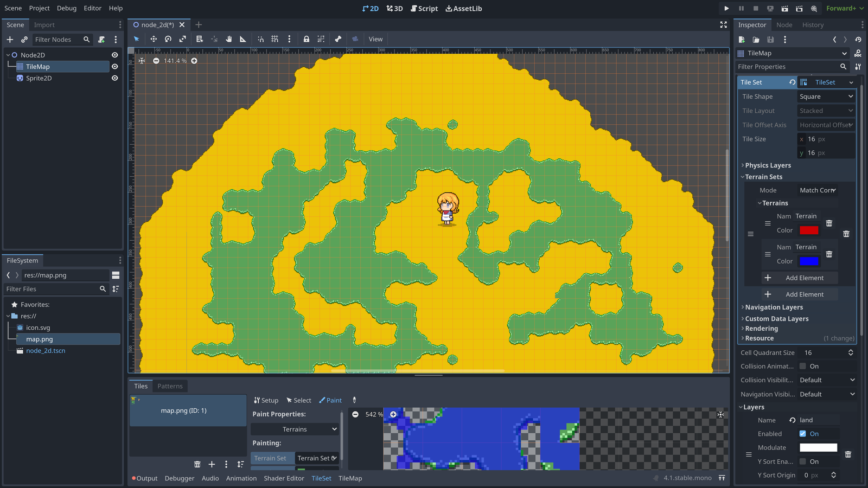Open the Tile Shape dropdown
Viewport: 868px width, 488px height.
[826, 97]
